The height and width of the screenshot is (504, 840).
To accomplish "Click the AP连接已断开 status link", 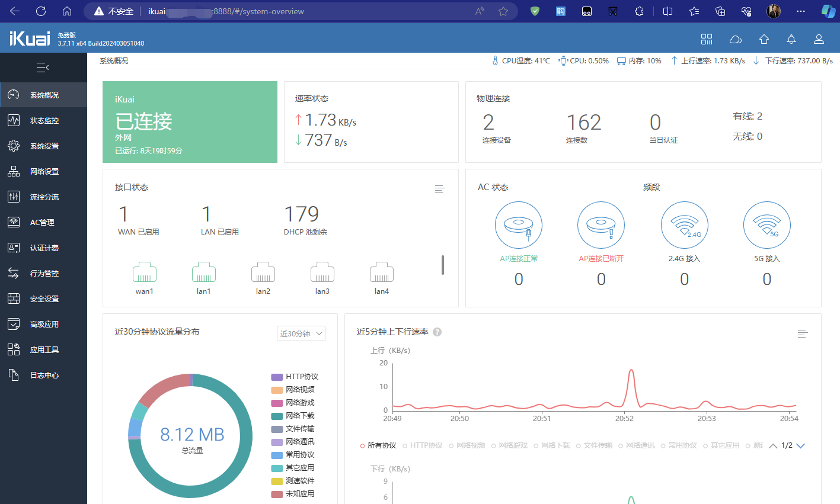I will pyautogui.click(x=601, y=259).
